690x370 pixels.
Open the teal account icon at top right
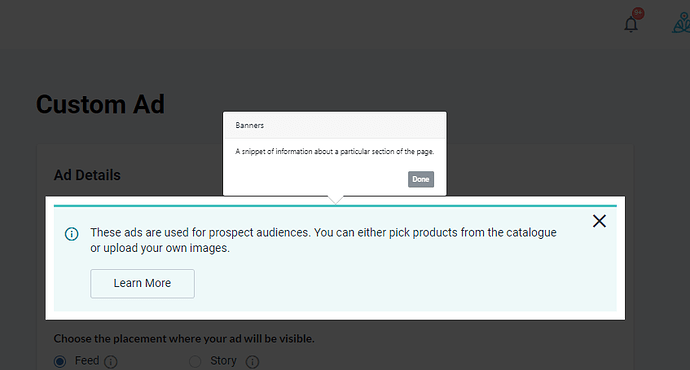pyautogui.click(x=682, y=23)
